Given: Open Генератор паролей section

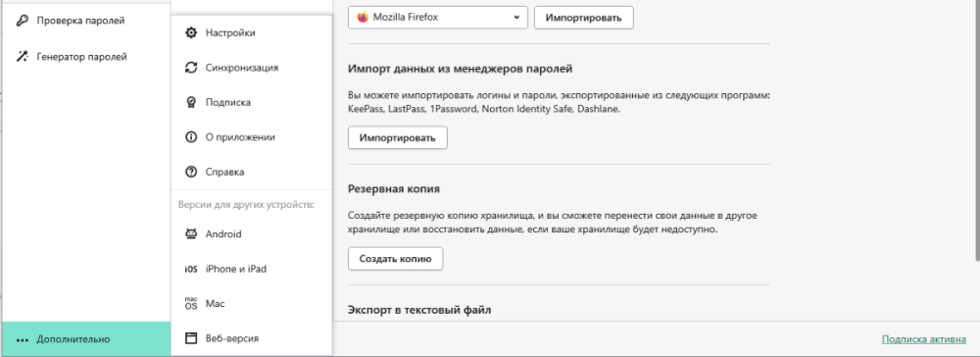Looking at the screenshot, I should (86, 57).
